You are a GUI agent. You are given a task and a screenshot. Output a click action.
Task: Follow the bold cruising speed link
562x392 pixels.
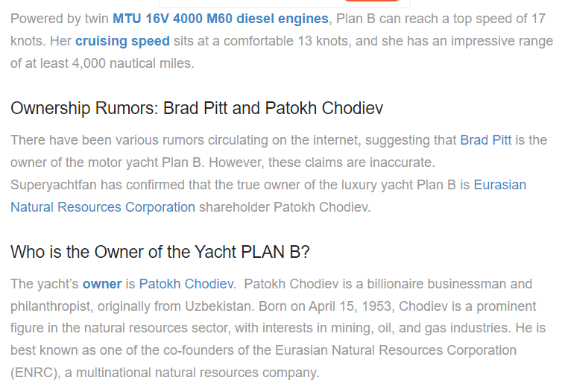point(122,41)
